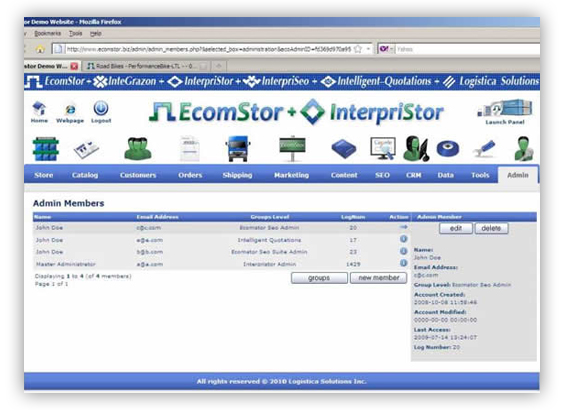The height and width of the screenshot is (410, 564).
Task: Open the Launch Panel icon
Action: [x=505, y=108]
